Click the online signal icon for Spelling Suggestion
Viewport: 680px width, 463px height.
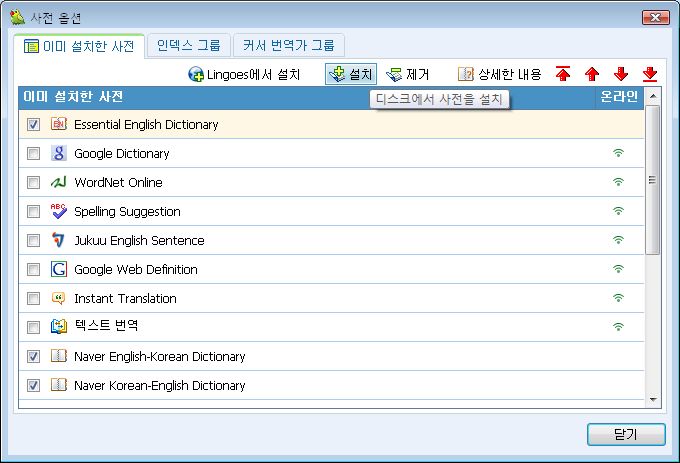[x=618, y=211]
